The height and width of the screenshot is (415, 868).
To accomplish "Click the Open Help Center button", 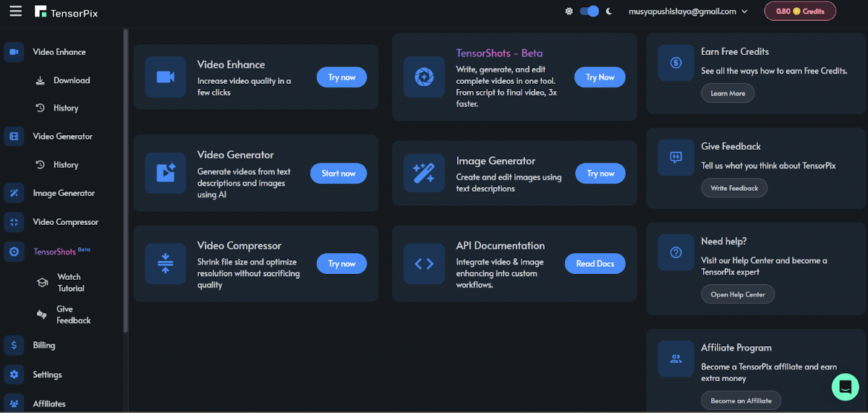I will [738, 294].
